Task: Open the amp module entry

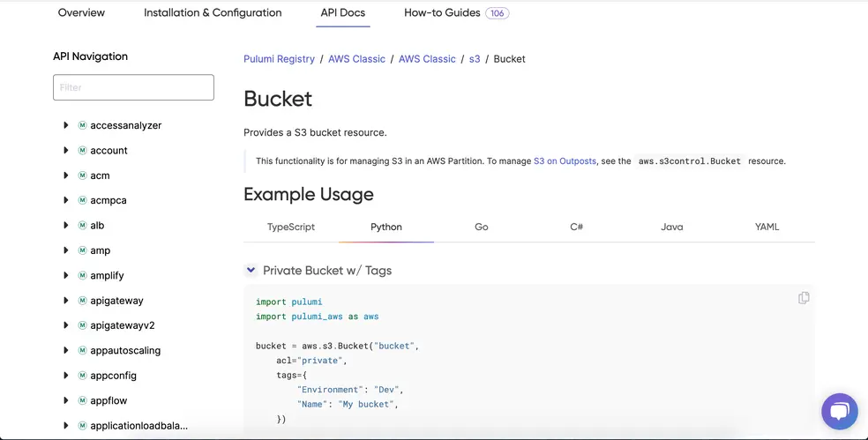Action: (x=101, y=250)
